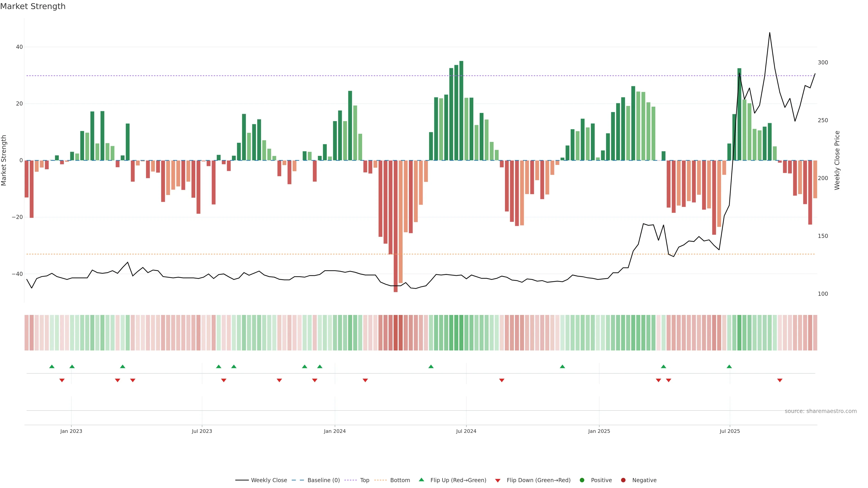This screenshot has width=868, height=488.
Task: Click the tallest green bar near Jul 2024
Action: pos(461,111)
